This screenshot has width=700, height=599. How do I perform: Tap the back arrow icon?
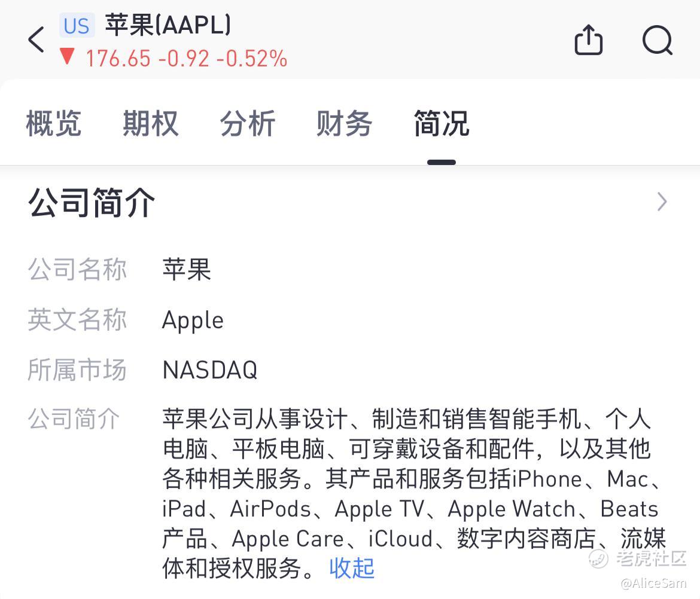point(36,39)
